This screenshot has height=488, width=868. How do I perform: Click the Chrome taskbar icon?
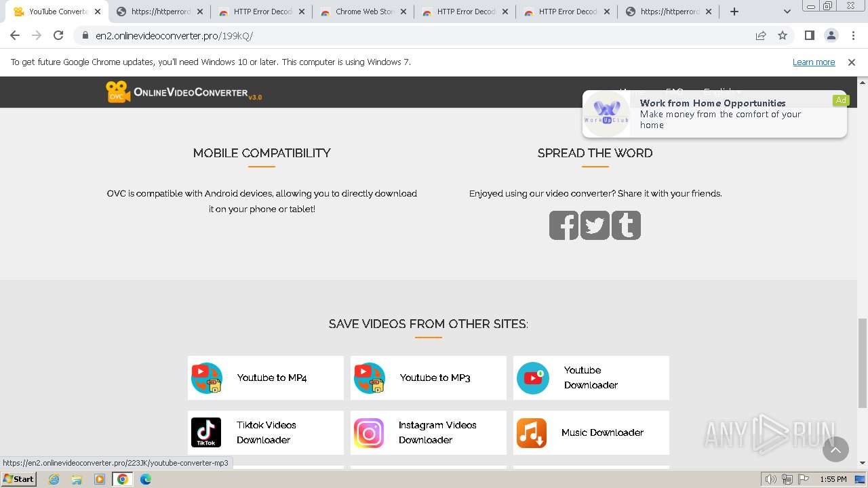tap(123, 479)
